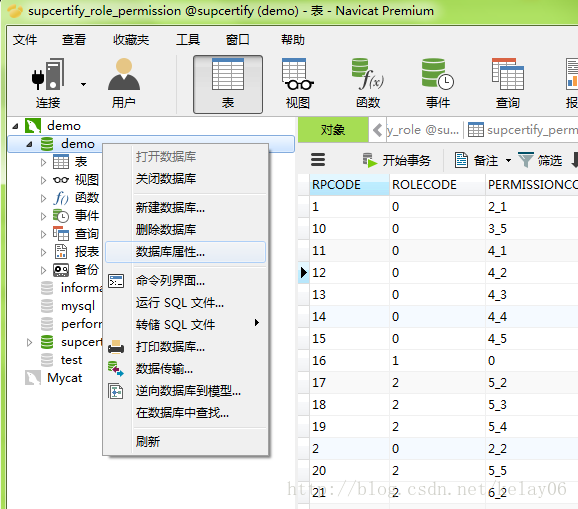Expand the 转储 SQL 文件 submenu
578x509 pixels.
[x=185, y=325]
